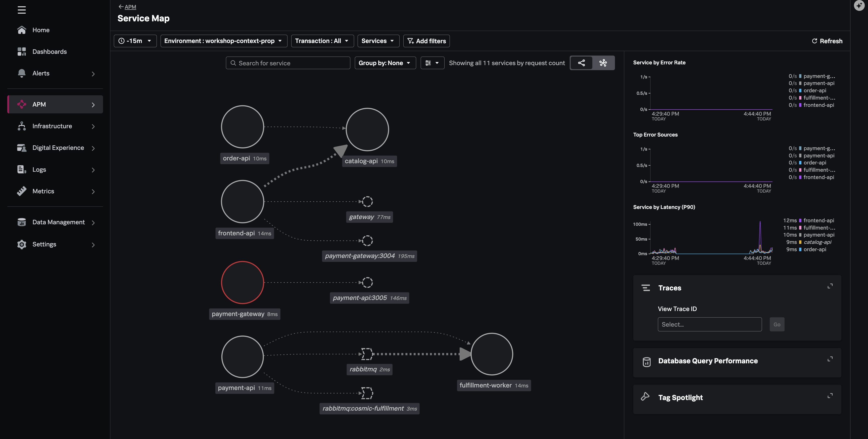Screen dimensions: 868x439
Task: Click the Traces list icon
Action: 646,288
